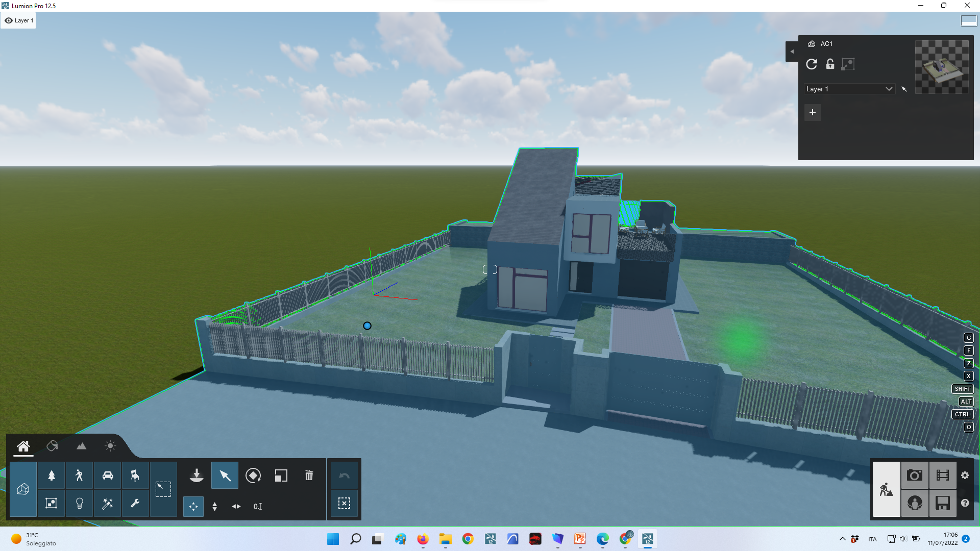This screenshot has height=551, width=980.
Task: Select the Imported models category
Action: click(23, 489)
